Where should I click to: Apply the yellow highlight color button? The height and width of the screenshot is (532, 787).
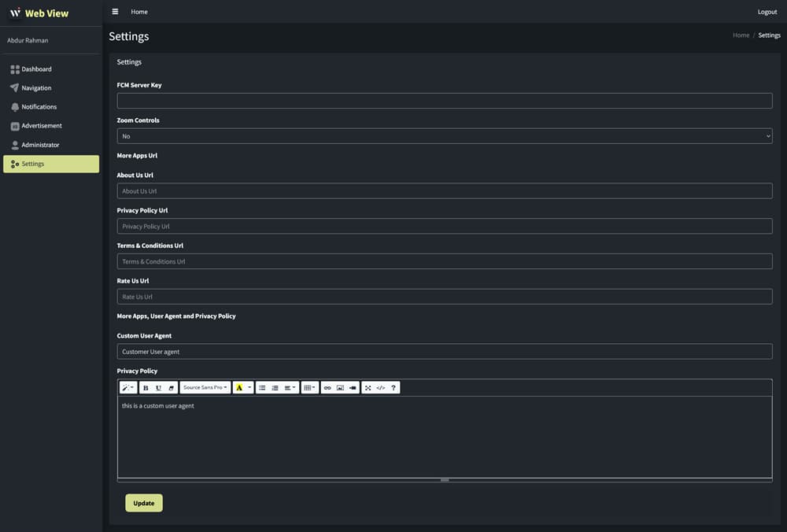click(239, 387)
